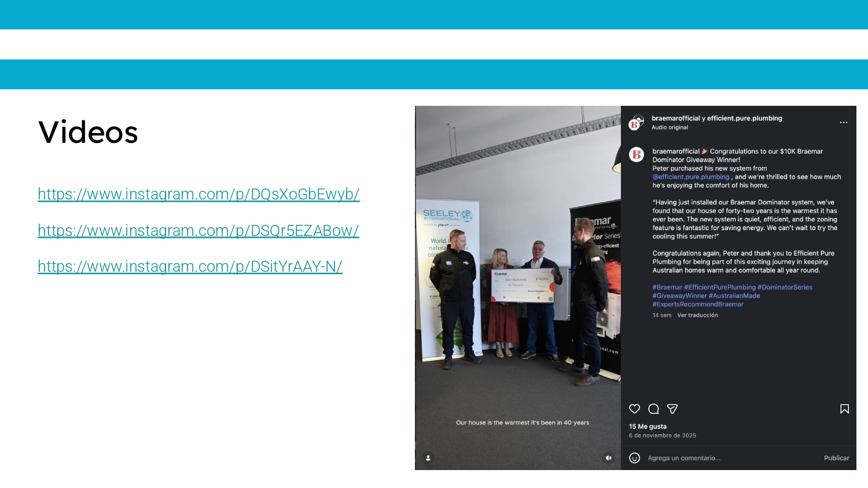
Task: Open the DSitYrAAY-N Instagram link
Action: (x=190, y=267)
